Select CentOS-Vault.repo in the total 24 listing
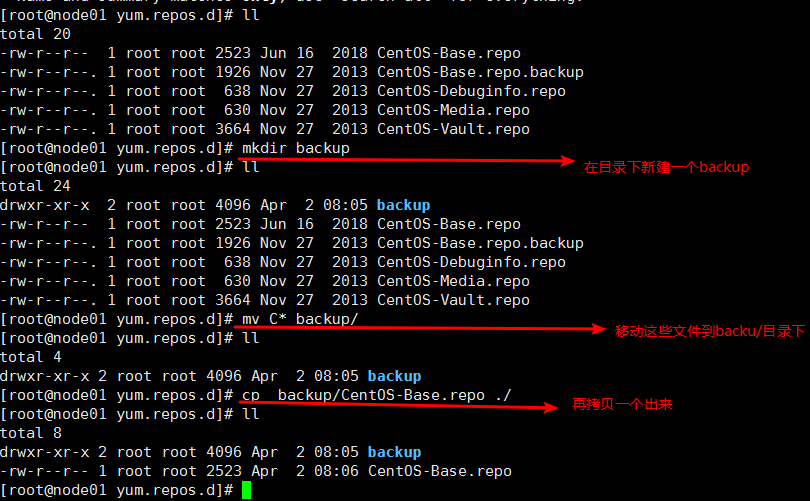 click(x=453, y=300)
